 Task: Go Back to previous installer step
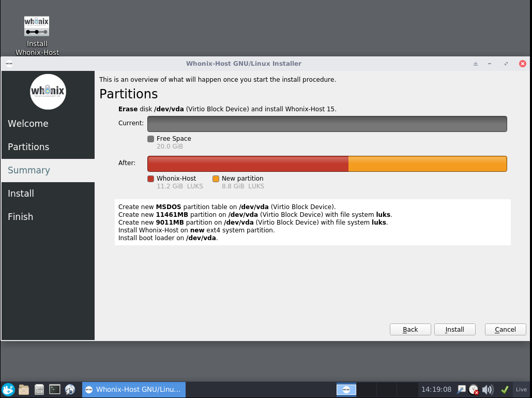[x=411, y=329]
